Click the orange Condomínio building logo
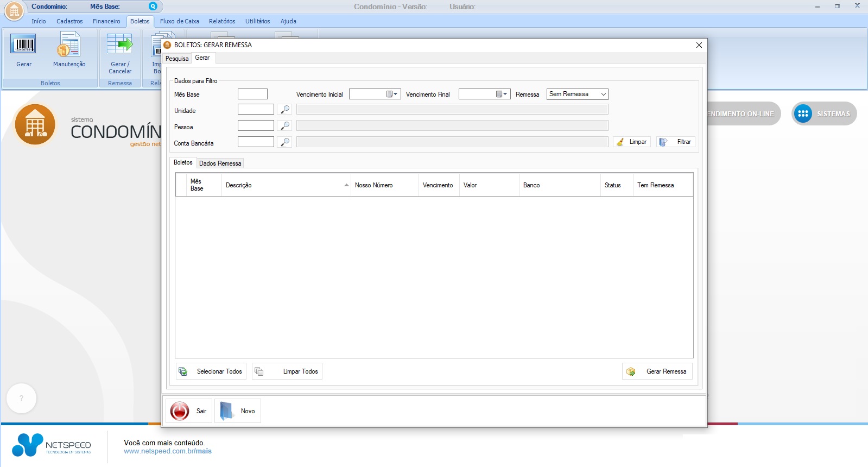The image size is (868, 467). (35, 124)
